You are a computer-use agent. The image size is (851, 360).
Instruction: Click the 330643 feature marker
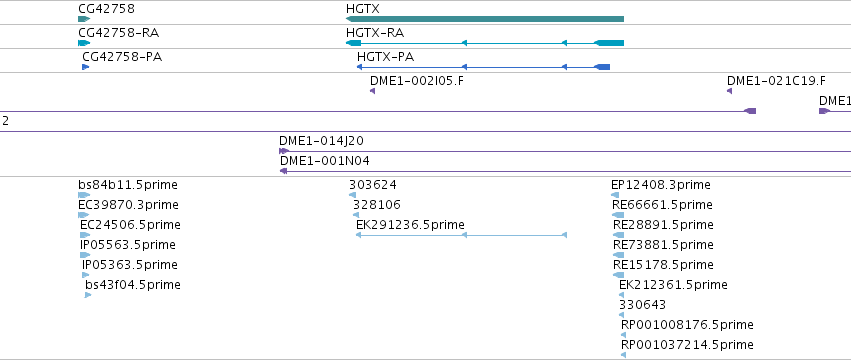pyautogui.click(x=621, y=315)
